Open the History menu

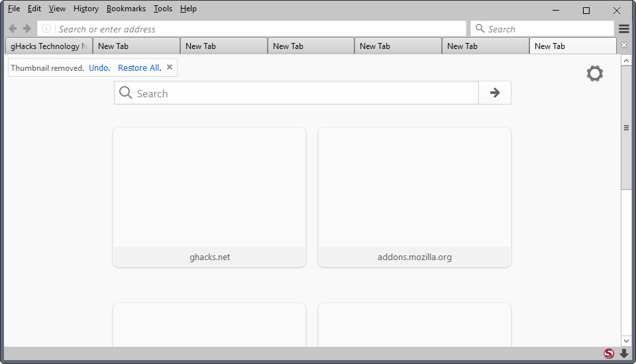click(x=86, y=9)
